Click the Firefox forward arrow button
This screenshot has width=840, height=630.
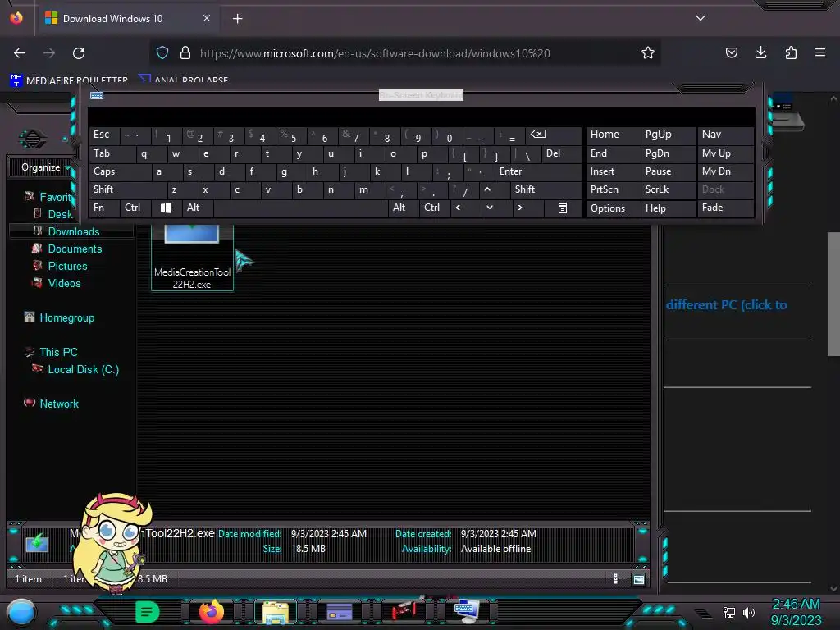pos(49,53)
